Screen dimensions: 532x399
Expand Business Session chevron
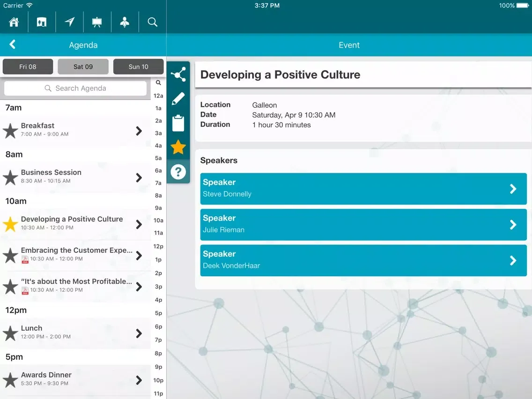click(139, 177)
